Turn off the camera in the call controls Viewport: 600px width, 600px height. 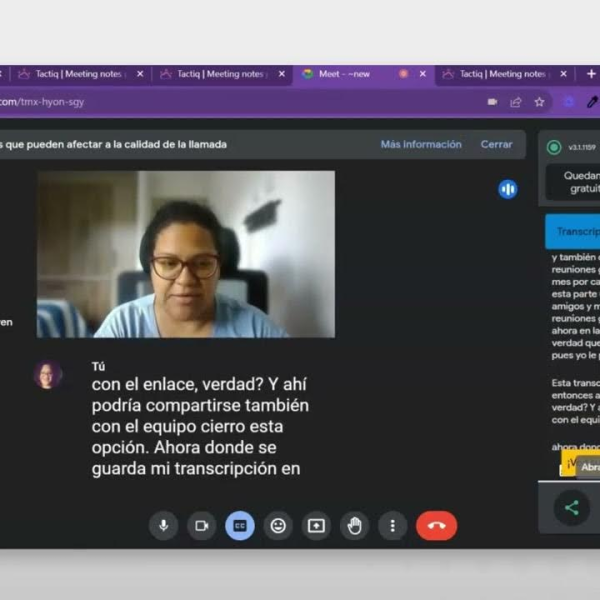click(x=202, y=526)
